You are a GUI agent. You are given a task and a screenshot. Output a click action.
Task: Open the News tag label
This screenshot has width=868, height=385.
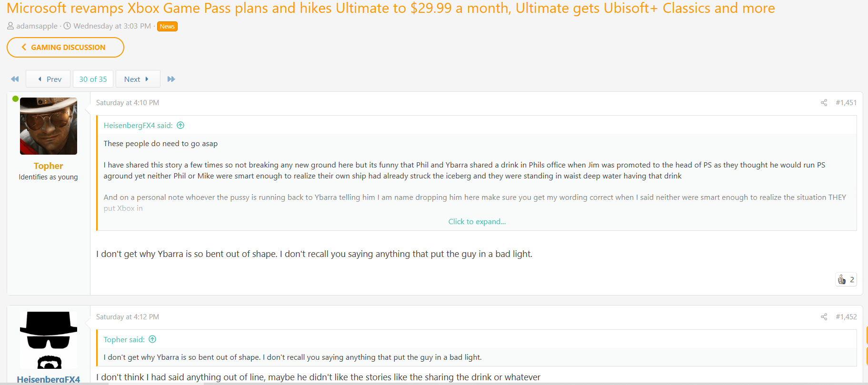coord(167,27)
